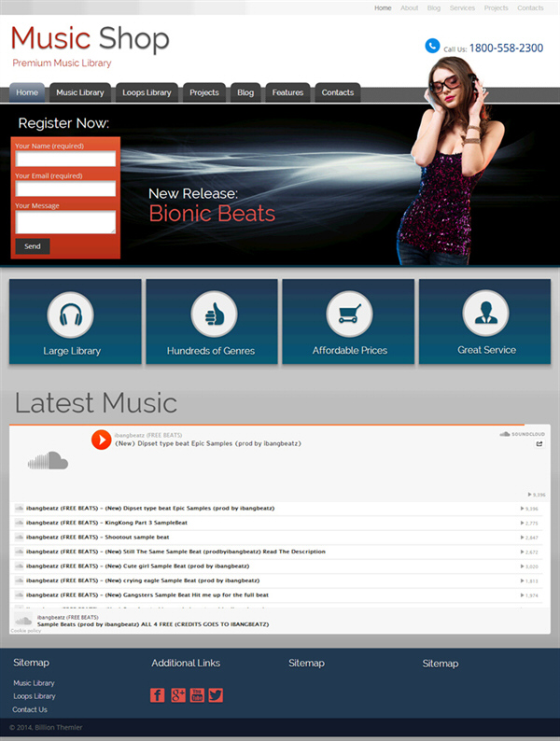Click the crying eagle Sample Beat thumbnail icon

[x=20, y=580]
